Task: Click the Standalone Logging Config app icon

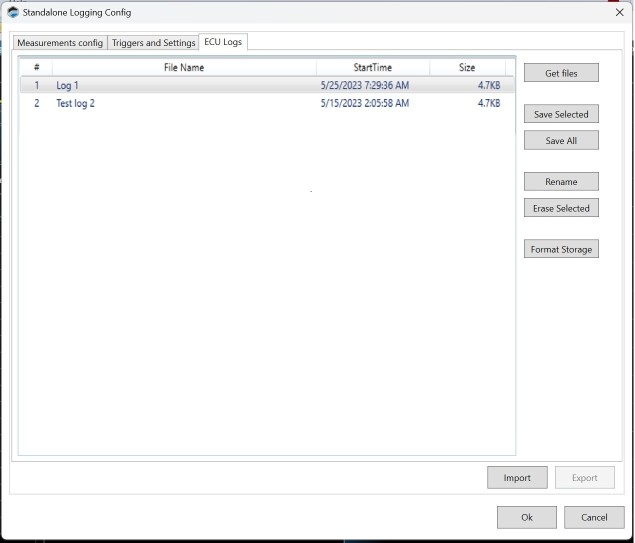Action: coord(13,12)
